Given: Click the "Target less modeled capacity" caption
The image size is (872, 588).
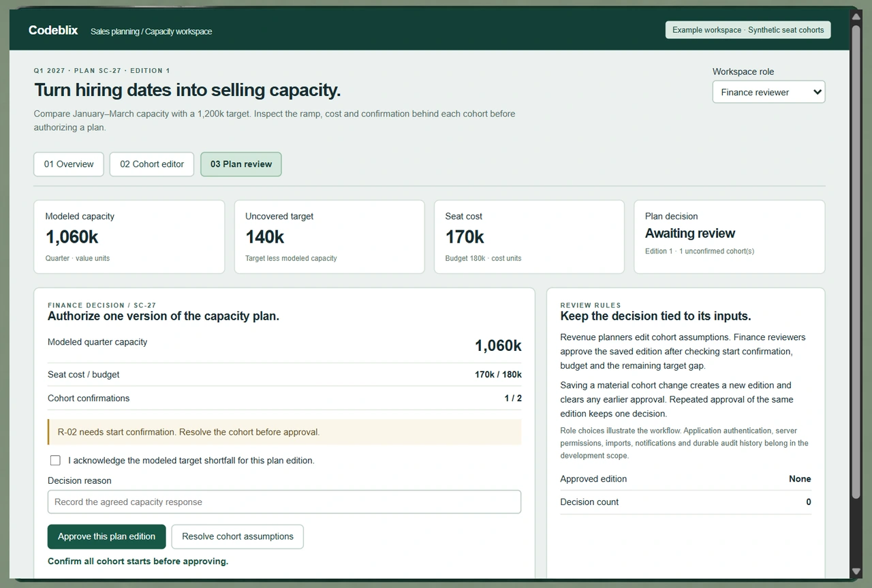Looking at the screenshot, I should click(x=291, y=259).
